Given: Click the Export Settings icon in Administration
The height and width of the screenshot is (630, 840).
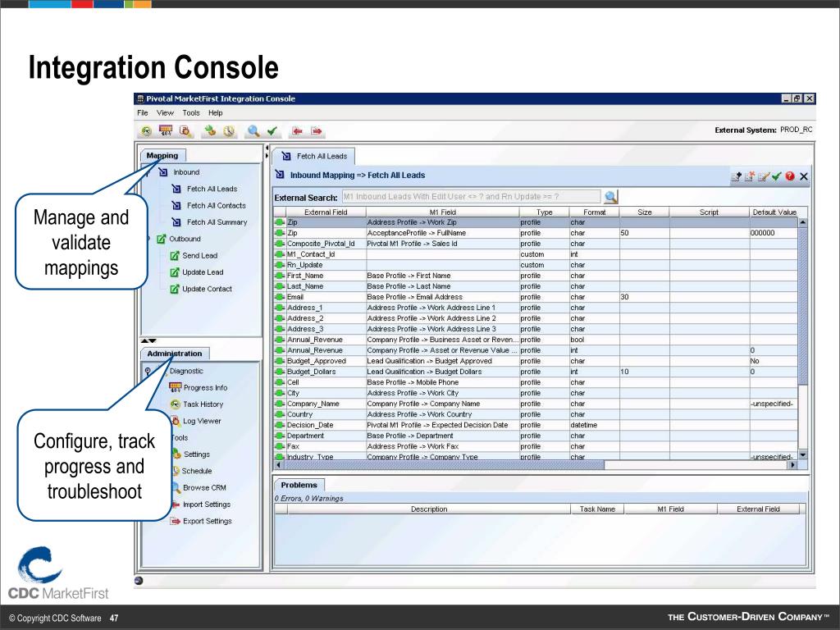Looking at the screenshot, I should click(x=176, y=521).
